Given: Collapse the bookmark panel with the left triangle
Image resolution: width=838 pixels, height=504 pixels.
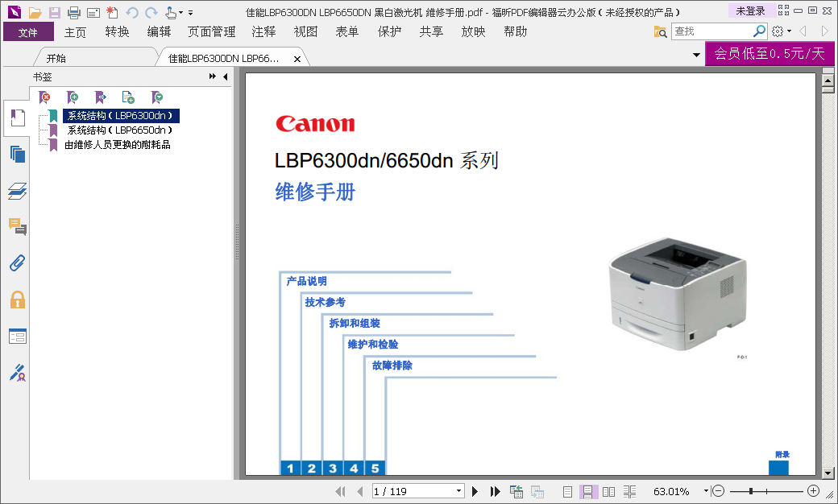Looking at the screenshot, I should [x=226, y=76].
